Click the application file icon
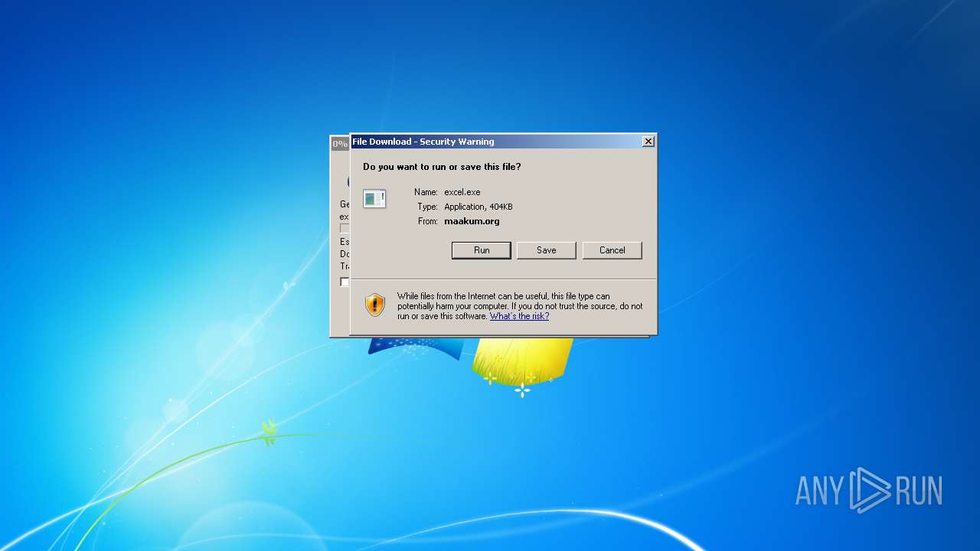980x551 pixels. (374, 199)
